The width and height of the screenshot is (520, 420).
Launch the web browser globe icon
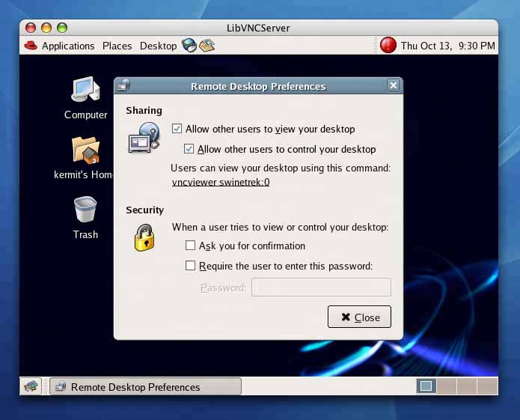pos(189,46)
